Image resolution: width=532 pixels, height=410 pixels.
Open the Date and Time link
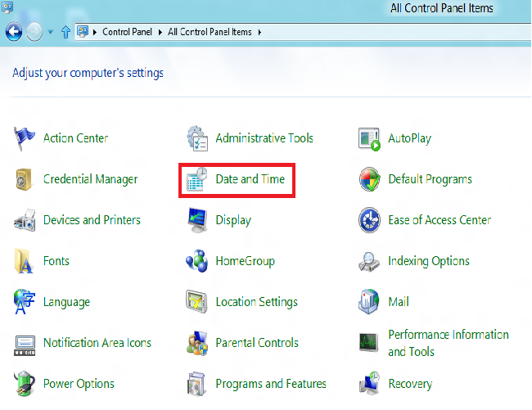click(250, 179)
